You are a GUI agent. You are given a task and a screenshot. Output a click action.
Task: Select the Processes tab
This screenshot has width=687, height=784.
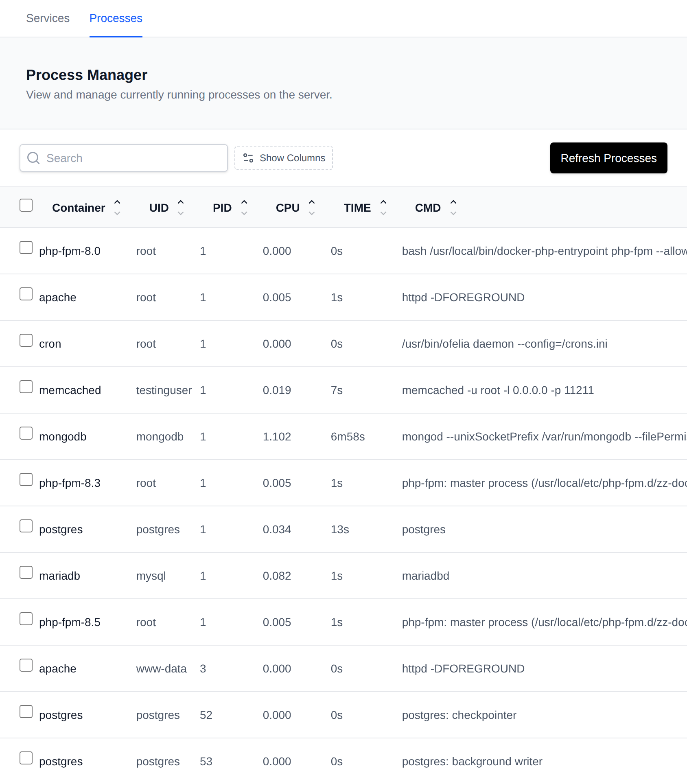116,18
